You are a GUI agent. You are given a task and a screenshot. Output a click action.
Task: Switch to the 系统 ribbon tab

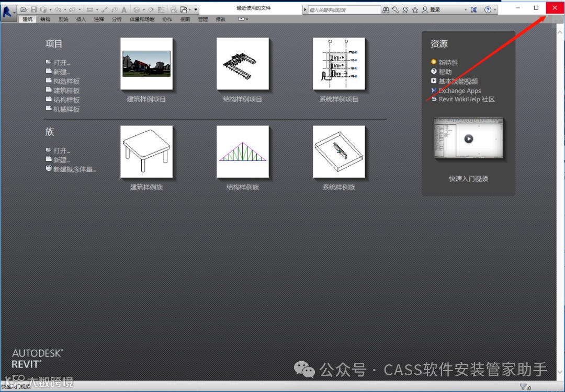tap(63, 19)
